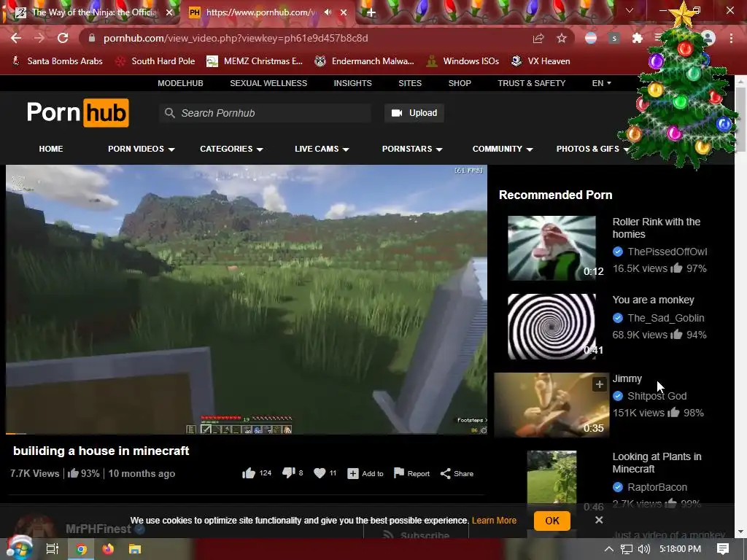View site info via the padlock icon
747x560 pixels.
[x=92, y=38]
